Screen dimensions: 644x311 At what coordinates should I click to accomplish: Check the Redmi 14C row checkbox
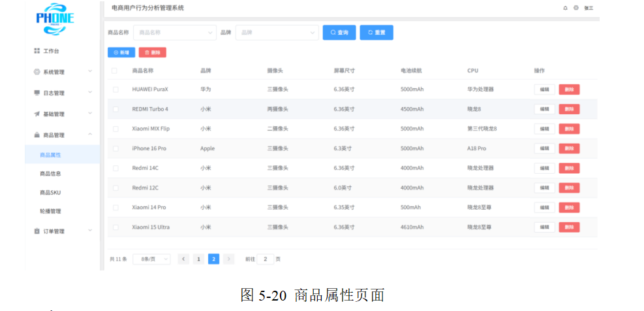click(x=116, y=169)
